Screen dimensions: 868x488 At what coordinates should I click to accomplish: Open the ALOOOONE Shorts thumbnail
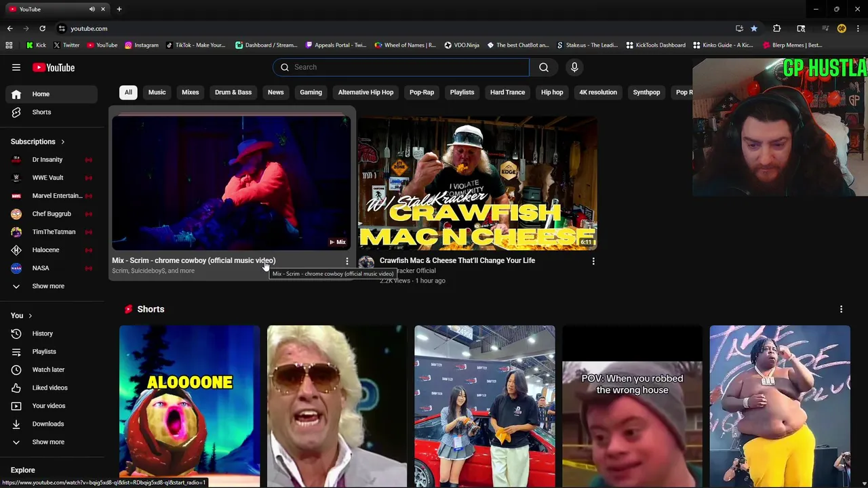point(189,406)
